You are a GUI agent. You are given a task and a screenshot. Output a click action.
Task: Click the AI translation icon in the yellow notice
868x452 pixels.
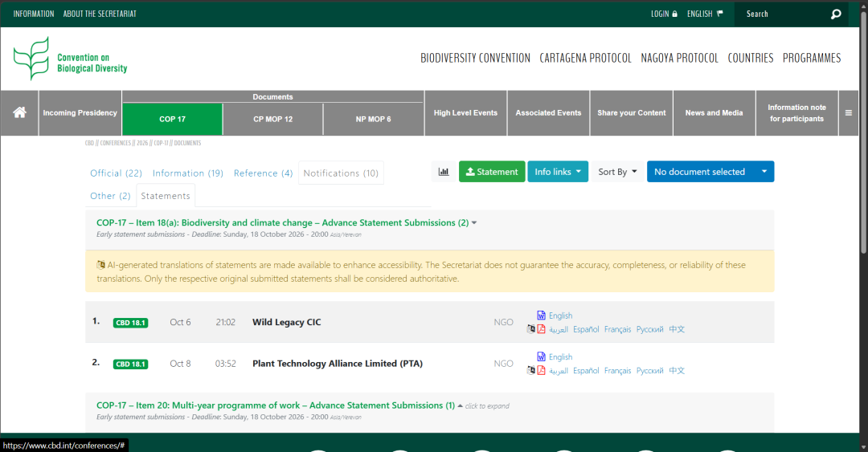point(100,265)
